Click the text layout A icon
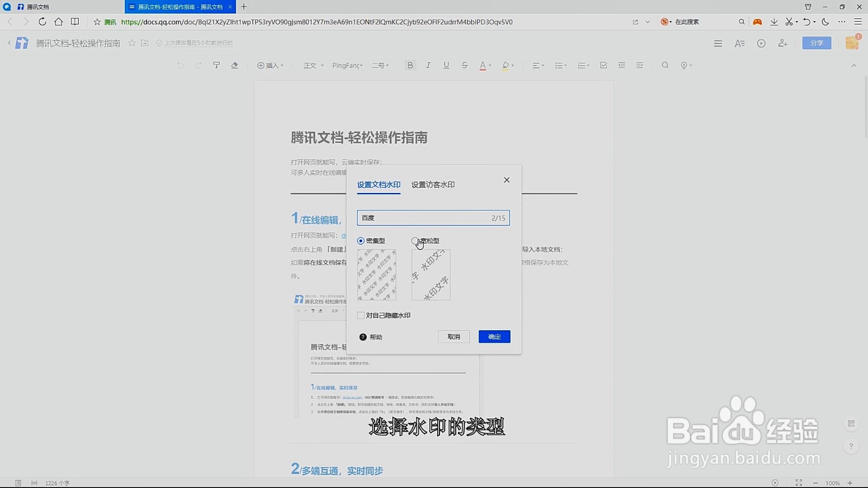This screenshot has width=868, height=488. 739,43
